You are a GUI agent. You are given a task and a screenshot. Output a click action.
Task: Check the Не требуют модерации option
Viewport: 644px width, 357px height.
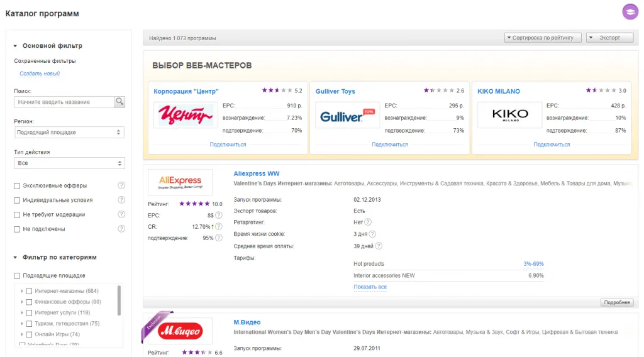click(x=17, y=214)
